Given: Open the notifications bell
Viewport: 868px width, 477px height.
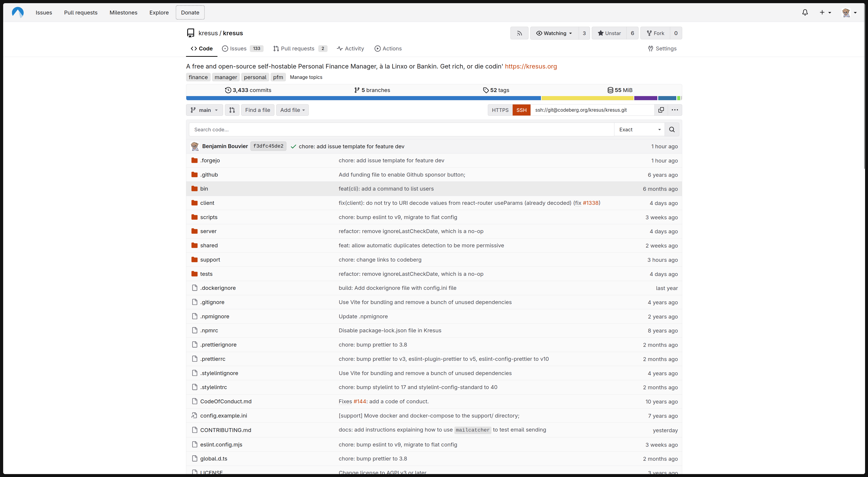Looking at the screenshot, I should tap(805, 12).
